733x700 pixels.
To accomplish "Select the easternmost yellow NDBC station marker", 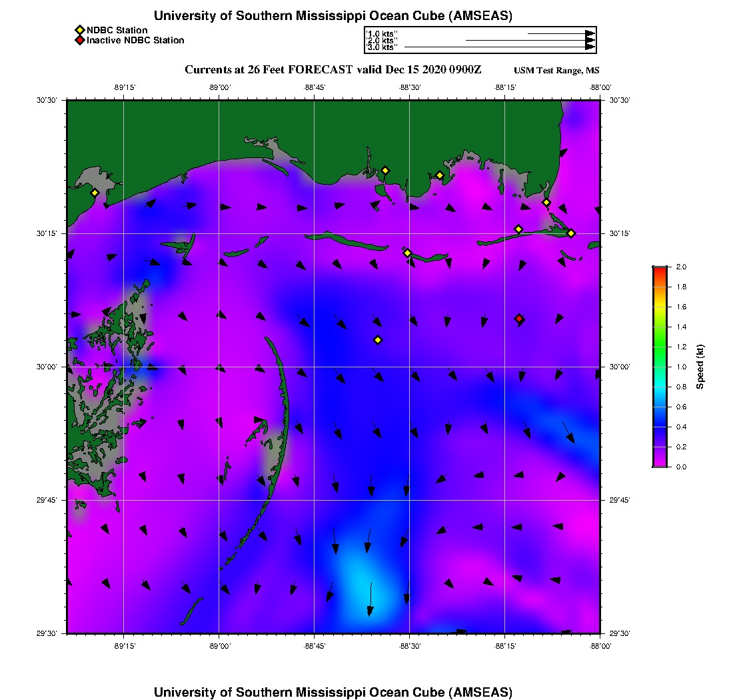I will click(571, 233).
